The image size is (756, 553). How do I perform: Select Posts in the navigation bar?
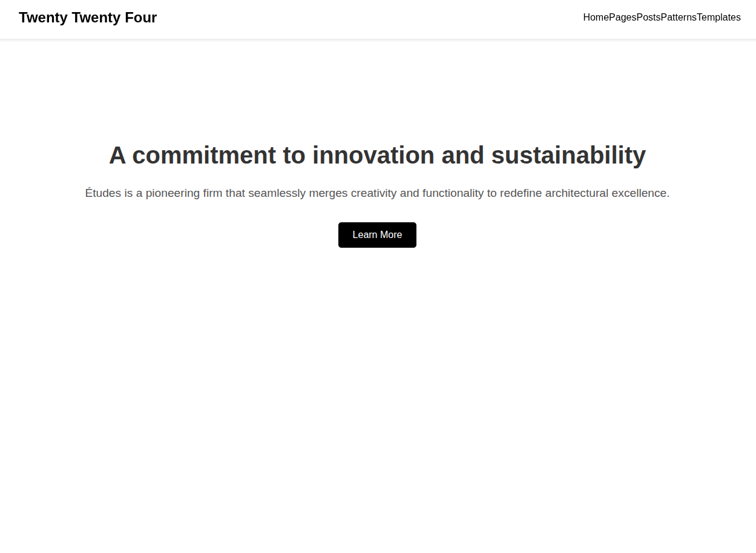[x=648, y=18]
